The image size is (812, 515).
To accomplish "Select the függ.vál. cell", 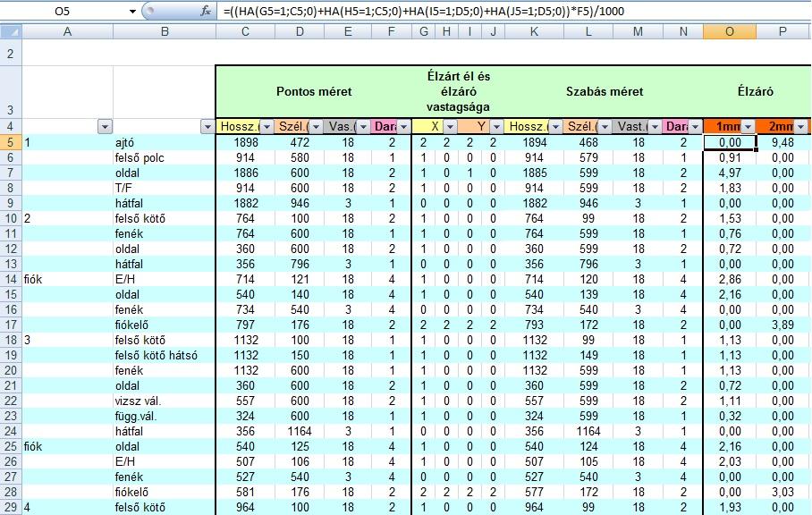I will pos(165,416).
